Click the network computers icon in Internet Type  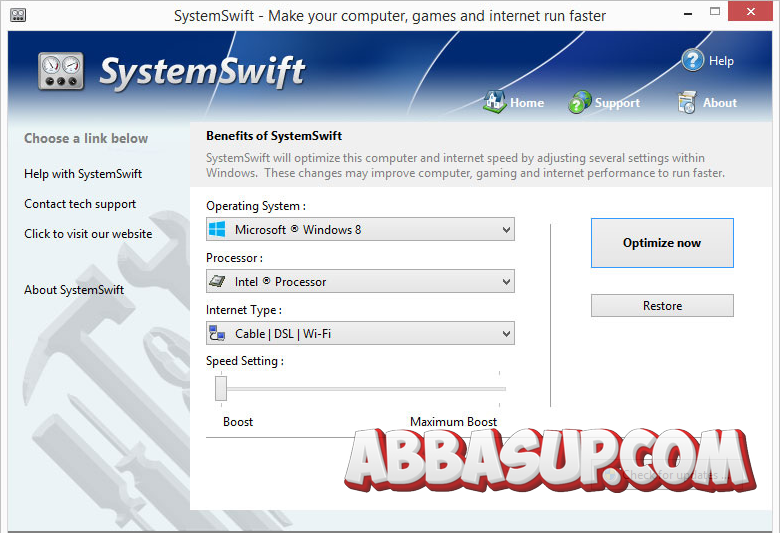tap(217, 333)
